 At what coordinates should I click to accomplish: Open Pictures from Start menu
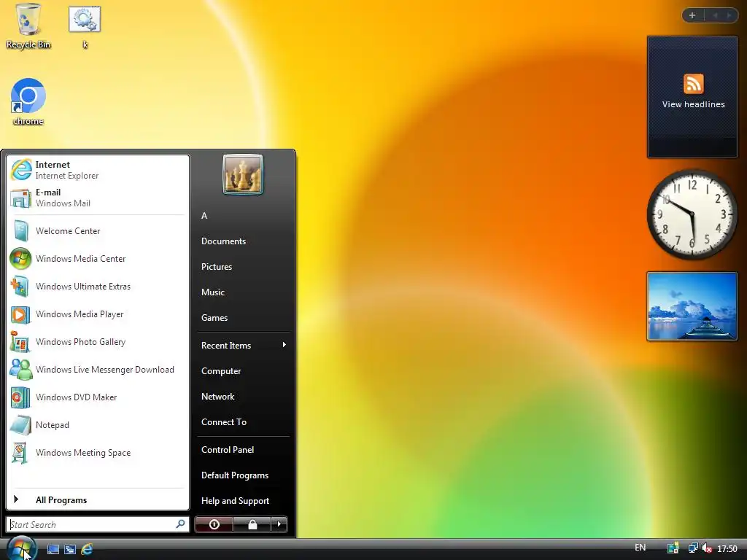pyautogui.click(x=243, y=267)
